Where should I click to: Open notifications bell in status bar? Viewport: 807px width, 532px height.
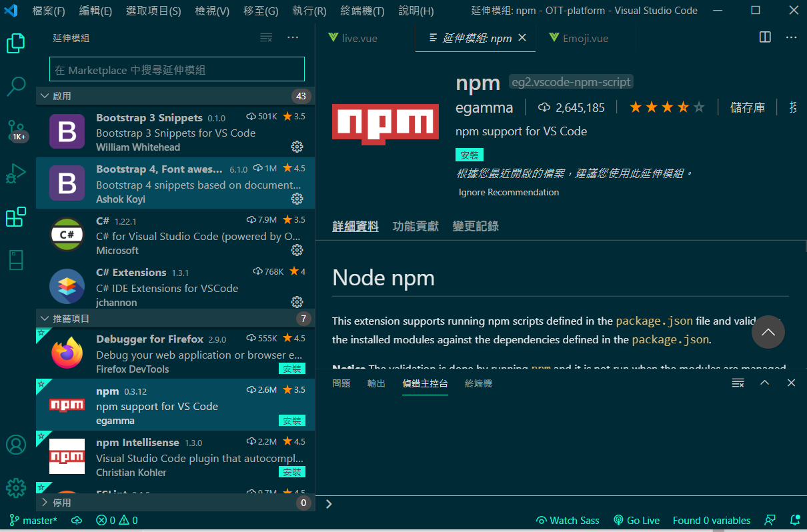pyautogui.click(x=794, y=521)
